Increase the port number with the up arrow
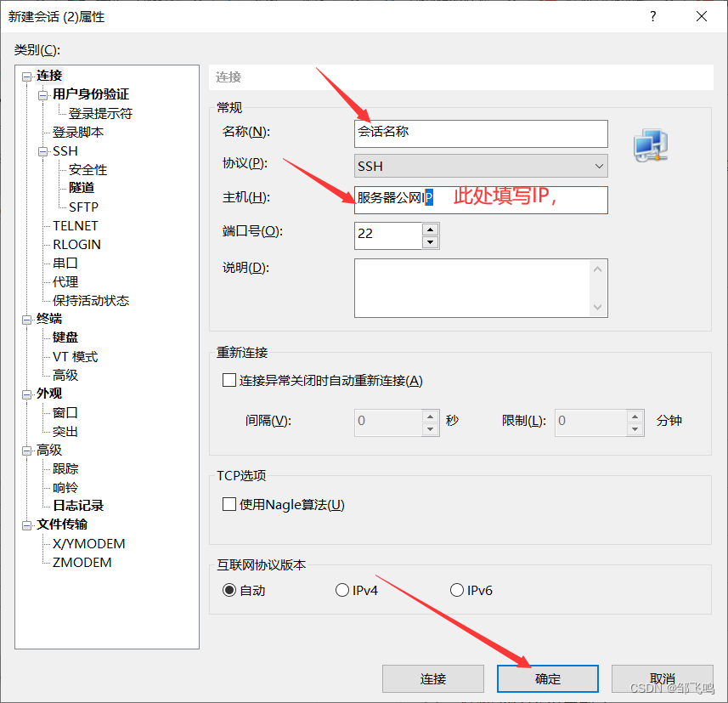Screen dimensions: 728x703 [x=431, y=230]
